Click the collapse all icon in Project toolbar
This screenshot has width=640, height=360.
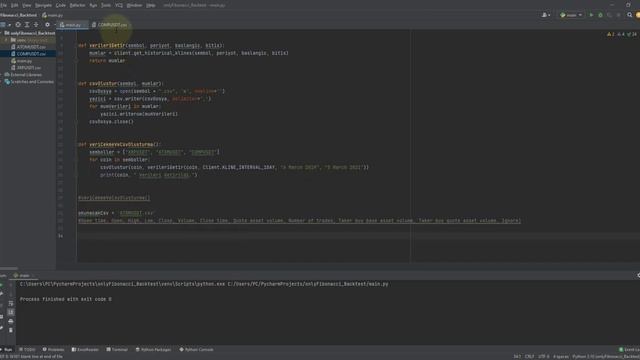click(36, 25)
